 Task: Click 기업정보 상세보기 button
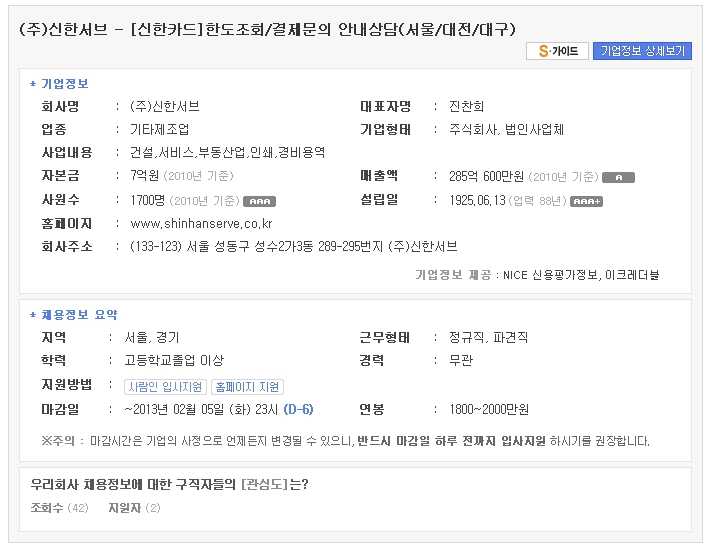click(x=642, y=51)
